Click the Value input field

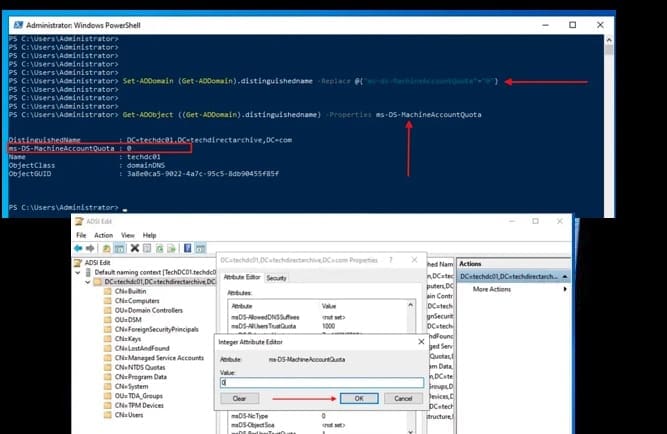[320, 382]
